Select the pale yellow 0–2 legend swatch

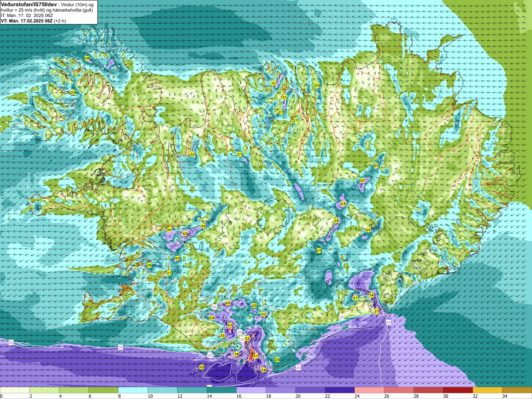(15, 390)
